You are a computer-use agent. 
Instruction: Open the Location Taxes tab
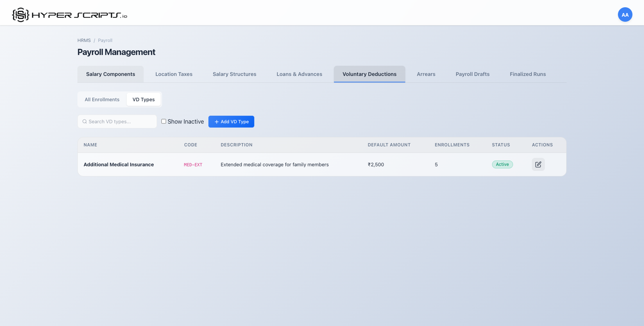pos(174,74)
